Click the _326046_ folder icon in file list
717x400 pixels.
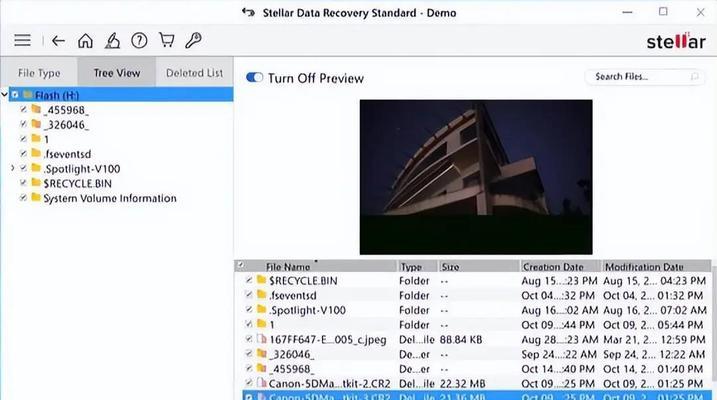tap(262, 353)
